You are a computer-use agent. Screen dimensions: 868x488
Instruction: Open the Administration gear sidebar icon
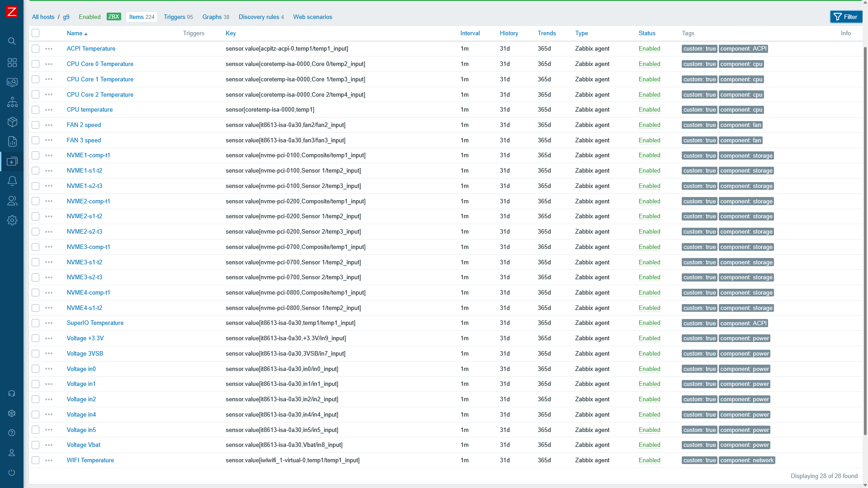(12, 220)
